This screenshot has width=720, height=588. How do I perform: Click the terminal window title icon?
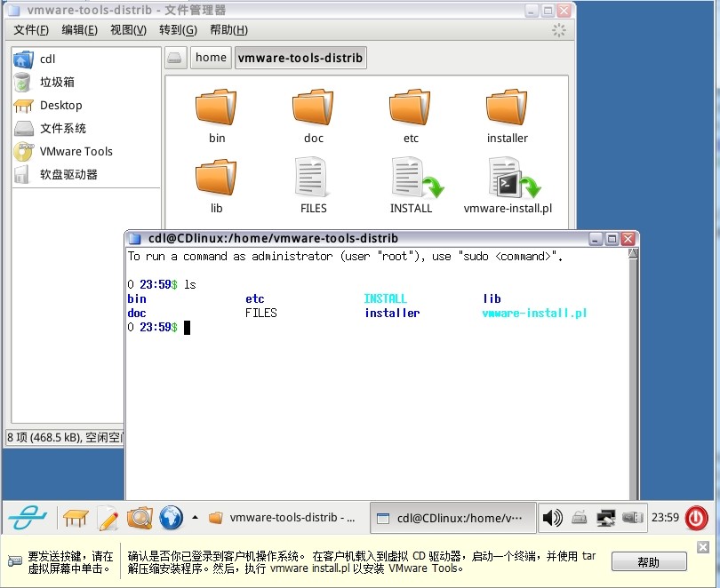134,239
